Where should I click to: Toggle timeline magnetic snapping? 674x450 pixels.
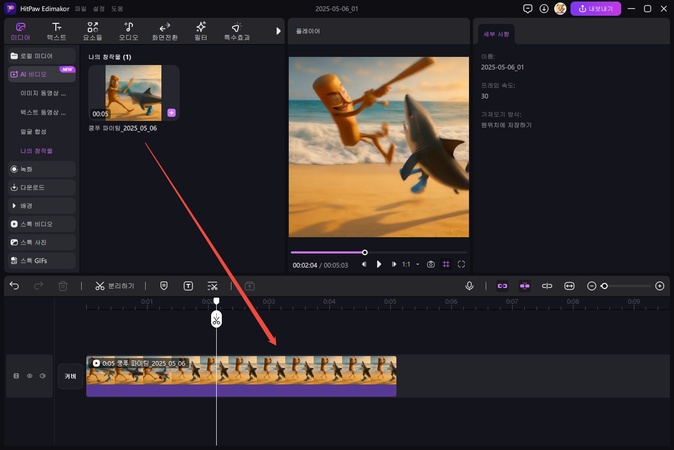click(x=524, y=286)
